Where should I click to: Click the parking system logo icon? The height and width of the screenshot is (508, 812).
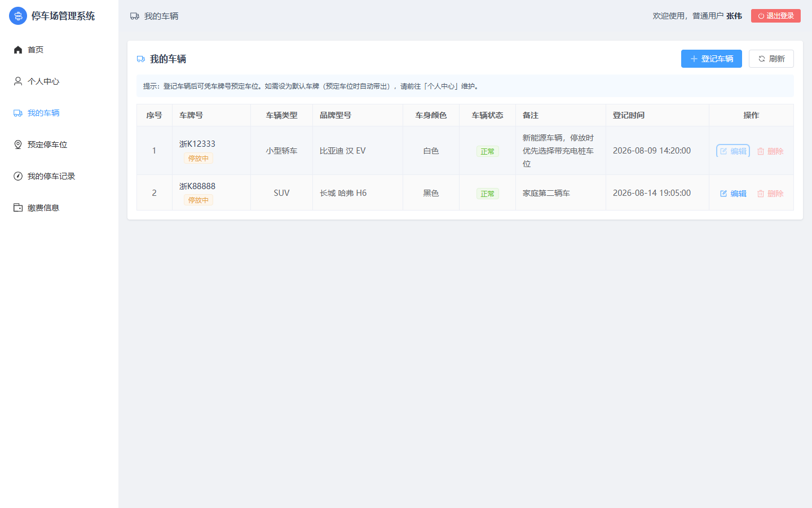point(18,16)
